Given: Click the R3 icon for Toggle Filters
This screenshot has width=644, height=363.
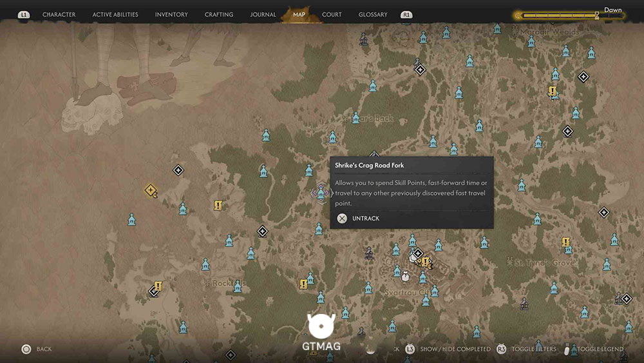Looking at the screenshot, I should (501, 349).
